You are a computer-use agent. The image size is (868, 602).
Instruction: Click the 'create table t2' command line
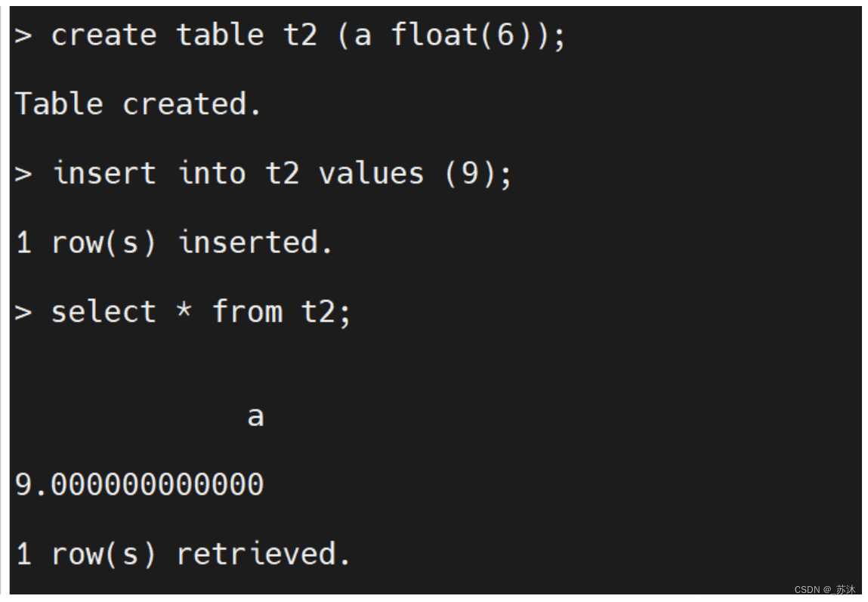point(290,36)
